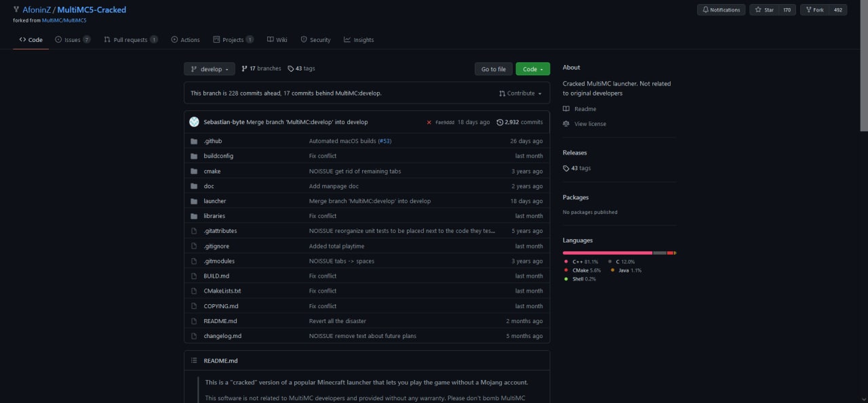The image size is (868, 403).
Task: Click the buildconfig folder icon
Action: point(194,156)
